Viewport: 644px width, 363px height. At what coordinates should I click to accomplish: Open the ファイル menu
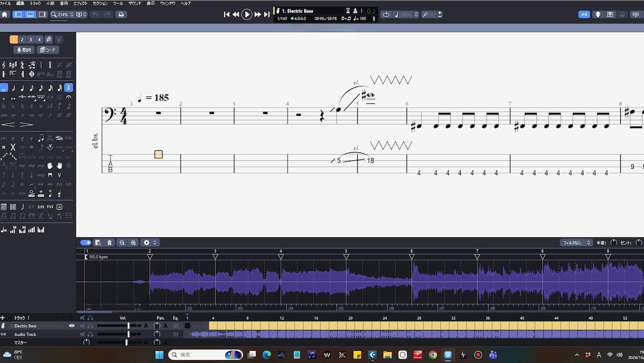5,3
